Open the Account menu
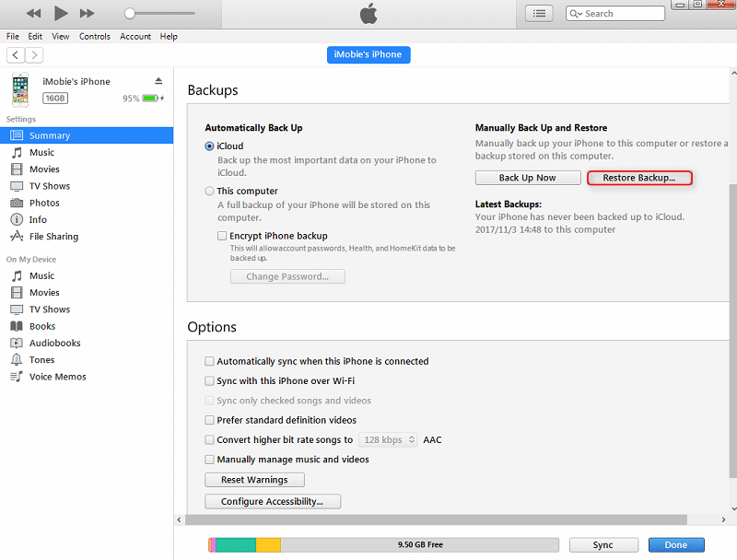The height and width of the screenshot is (560, 737). click(x=135, y=37)
